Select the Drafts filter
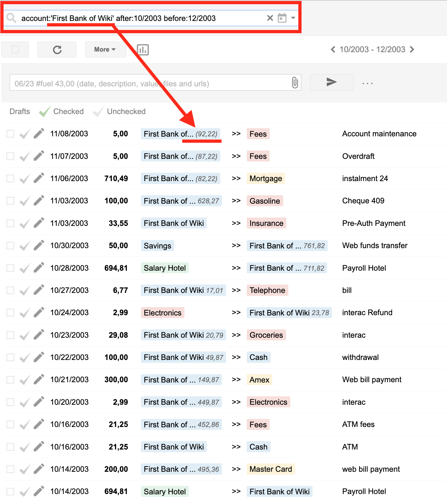447x504 pixels. tap(19, 111)
